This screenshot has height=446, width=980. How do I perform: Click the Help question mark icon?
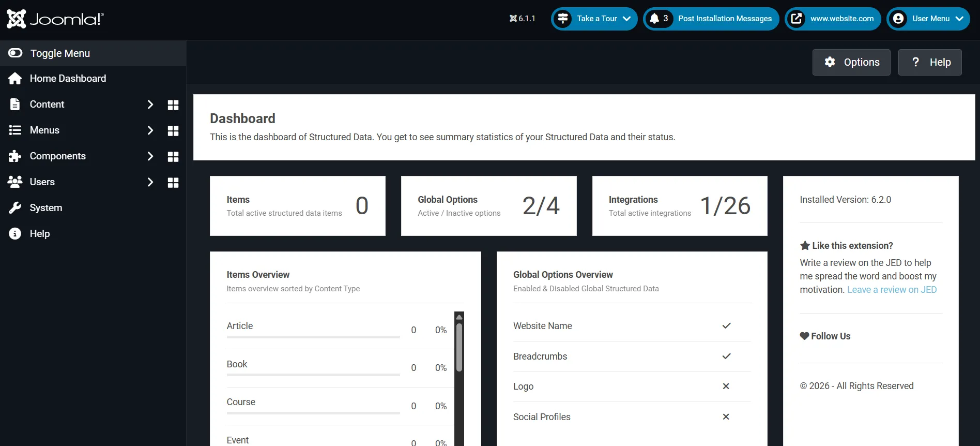pos(916,62)
